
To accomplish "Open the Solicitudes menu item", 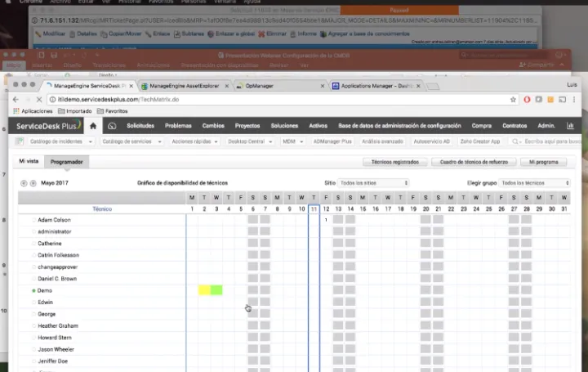I will [x=140, y=126].
